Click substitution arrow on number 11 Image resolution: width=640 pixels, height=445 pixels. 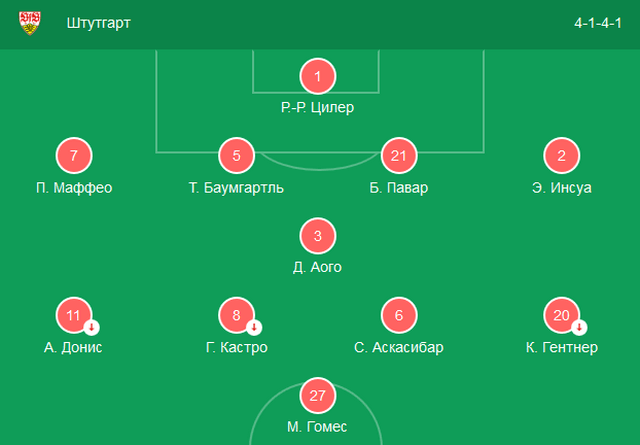coord(91,327)
